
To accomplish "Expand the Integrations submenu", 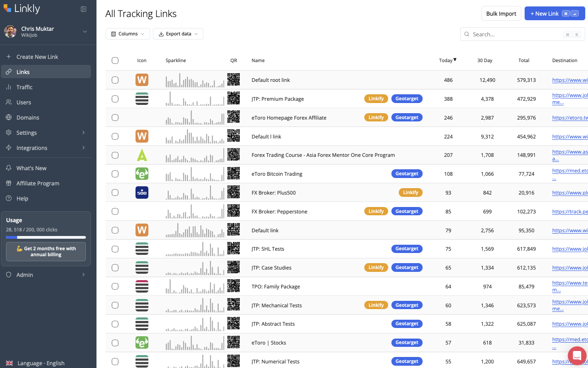I will coord(84,148).
